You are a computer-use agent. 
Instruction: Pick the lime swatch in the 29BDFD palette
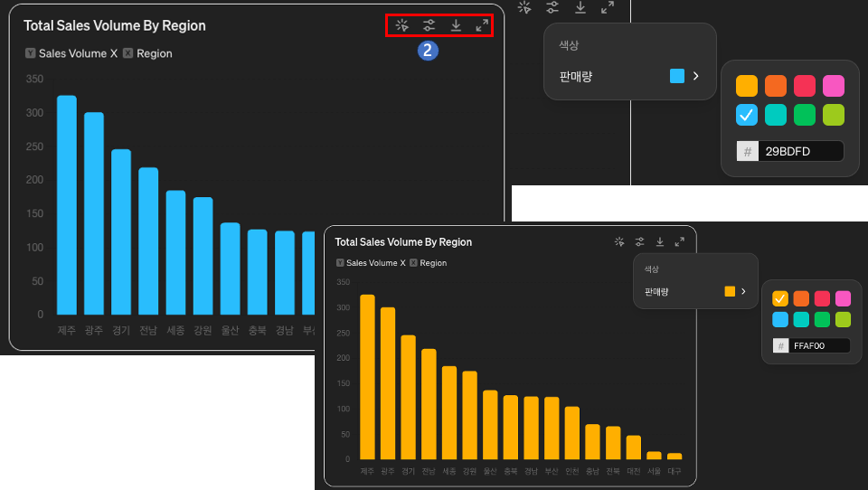pos(833,115)
